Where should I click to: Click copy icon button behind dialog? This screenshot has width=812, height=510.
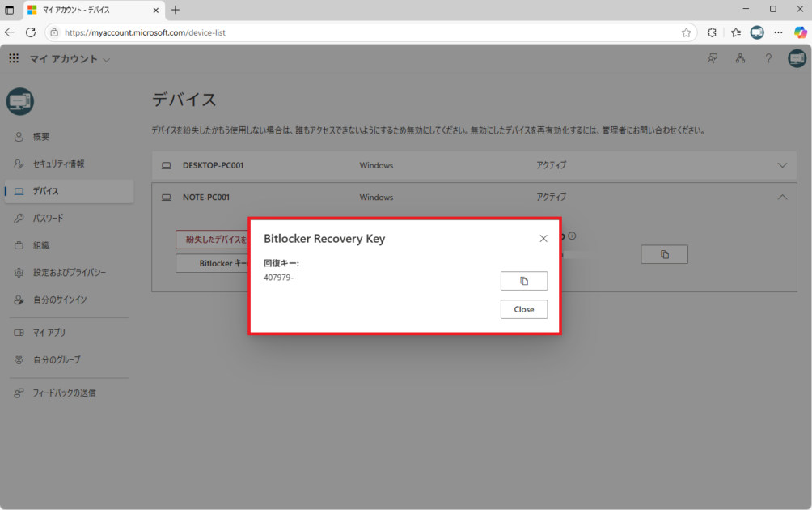[665, 254]
